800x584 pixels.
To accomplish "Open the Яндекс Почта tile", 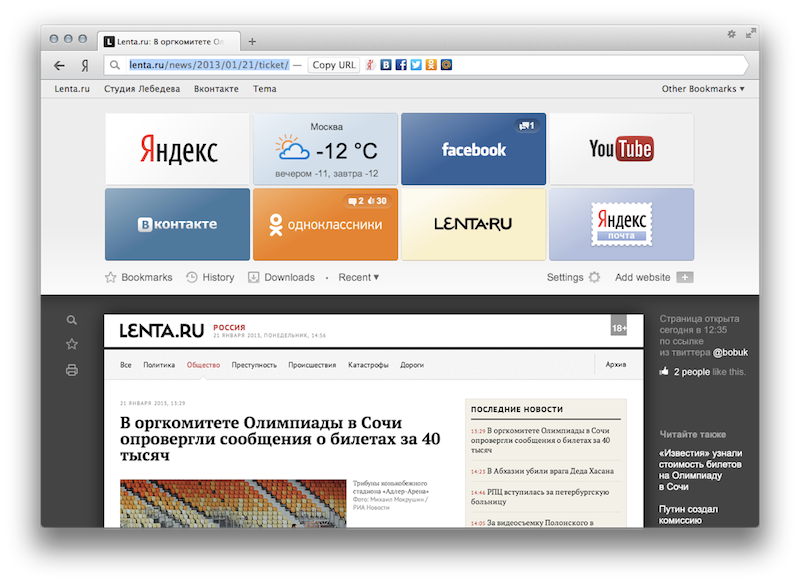I will point(621,224).
